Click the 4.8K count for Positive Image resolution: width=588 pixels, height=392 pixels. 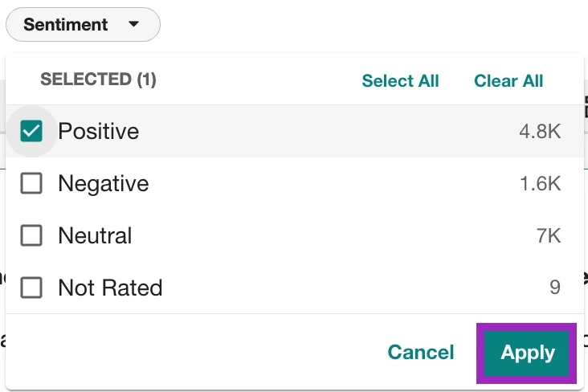coord(540,132)
